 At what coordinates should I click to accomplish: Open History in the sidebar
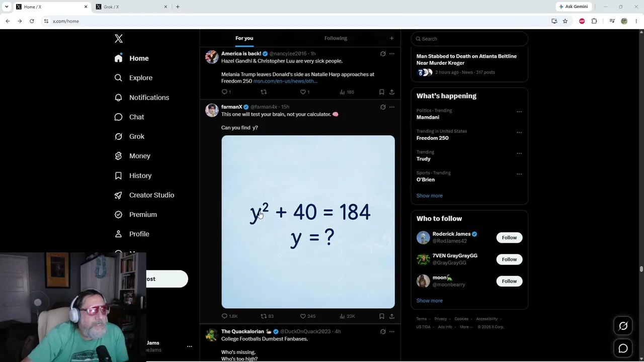tap(133, 175)
